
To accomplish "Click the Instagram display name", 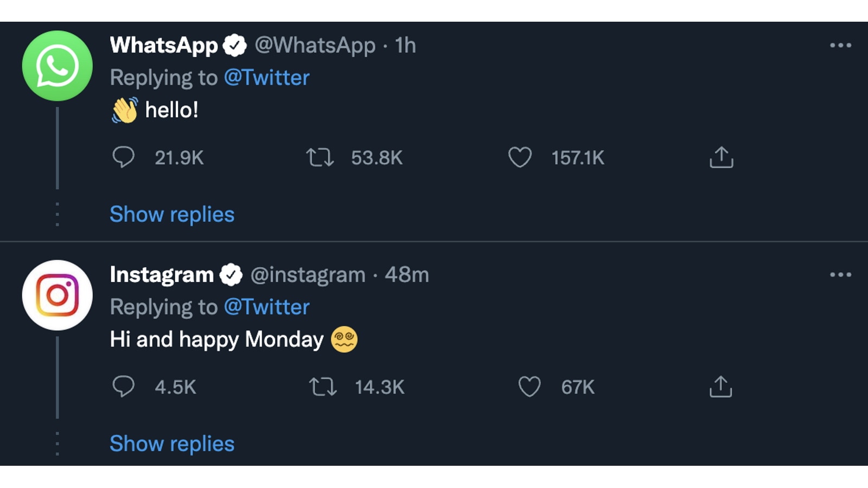I will click(162, 275).
